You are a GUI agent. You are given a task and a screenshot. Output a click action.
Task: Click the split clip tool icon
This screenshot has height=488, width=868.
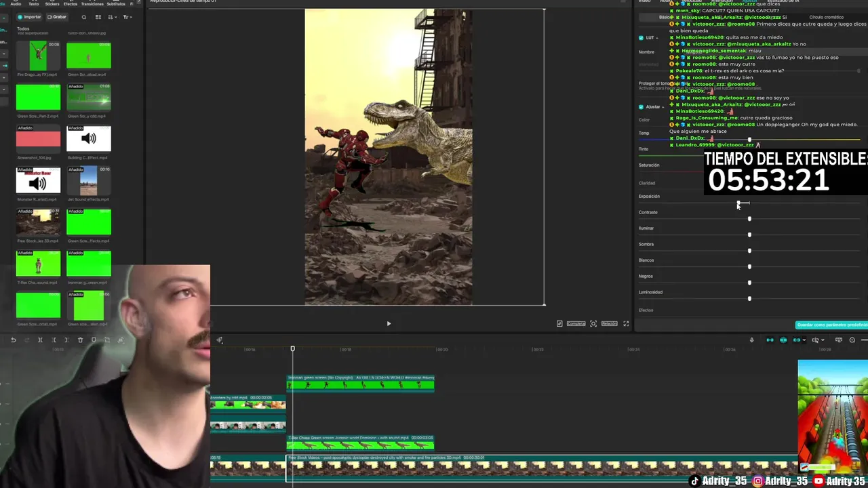[40, 340]
